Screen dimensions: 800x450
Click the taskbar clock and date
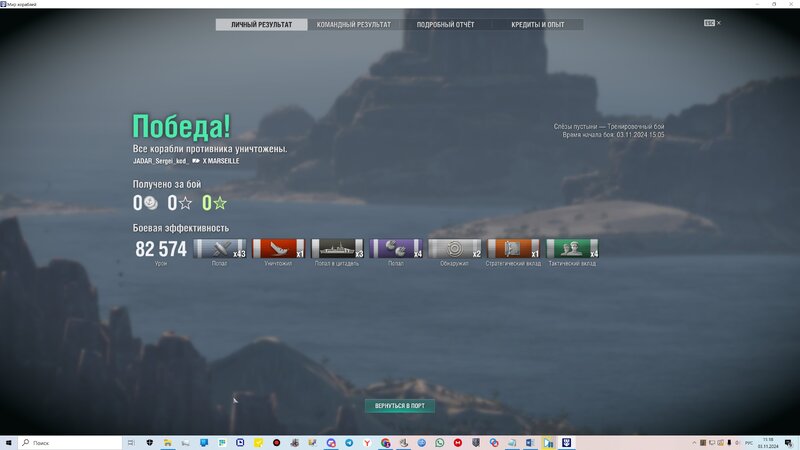768,443
